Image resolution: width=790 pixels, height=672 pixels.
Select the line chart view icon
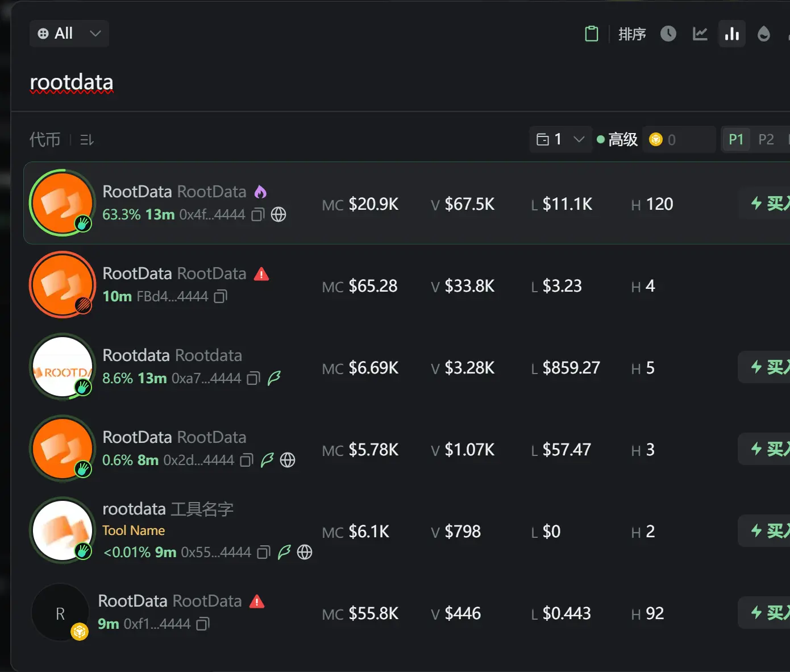(x=700, y=34)
